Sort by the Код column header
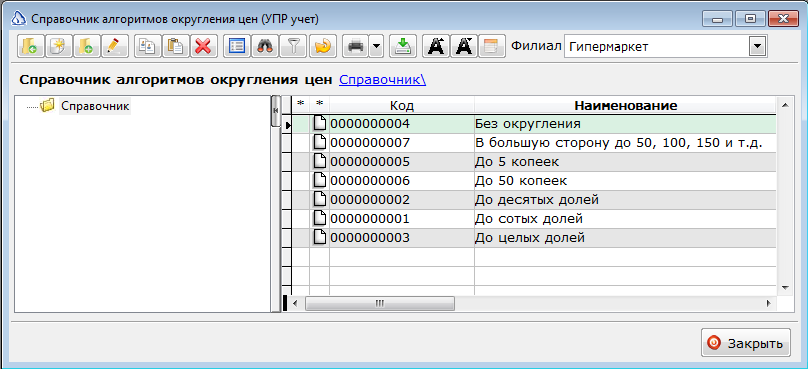 click(x=402, y=106)
